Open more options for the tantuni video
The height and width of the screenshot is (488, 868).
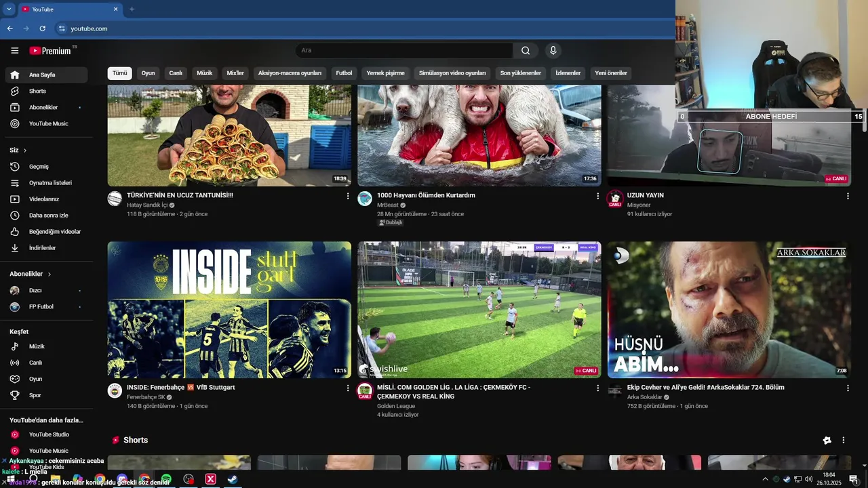pos(348,196)
